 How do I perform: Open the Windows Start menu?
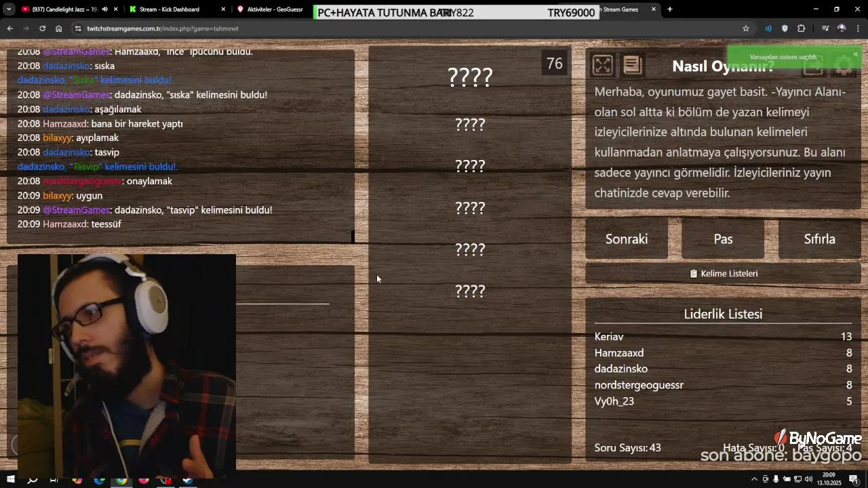[x=10, y=480]
